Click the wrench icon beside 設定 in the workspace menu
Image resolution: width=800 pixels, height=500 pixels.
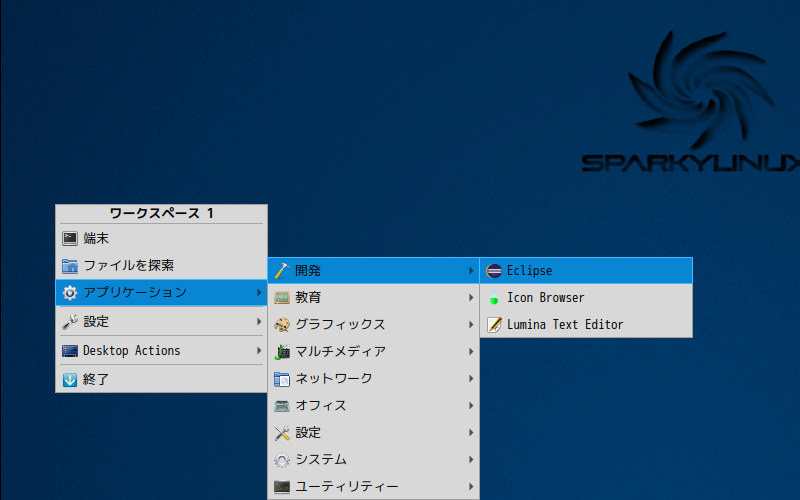(70, 321)
